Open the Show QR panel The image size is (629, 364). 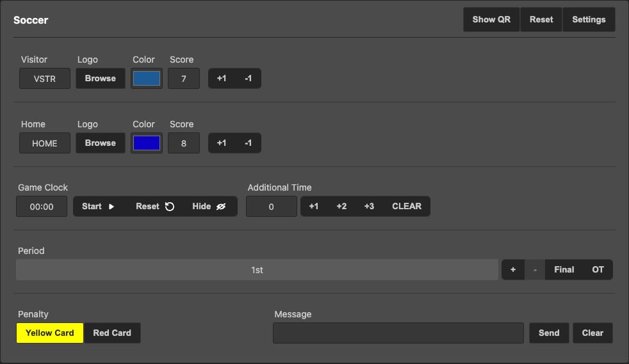(491, 19)
